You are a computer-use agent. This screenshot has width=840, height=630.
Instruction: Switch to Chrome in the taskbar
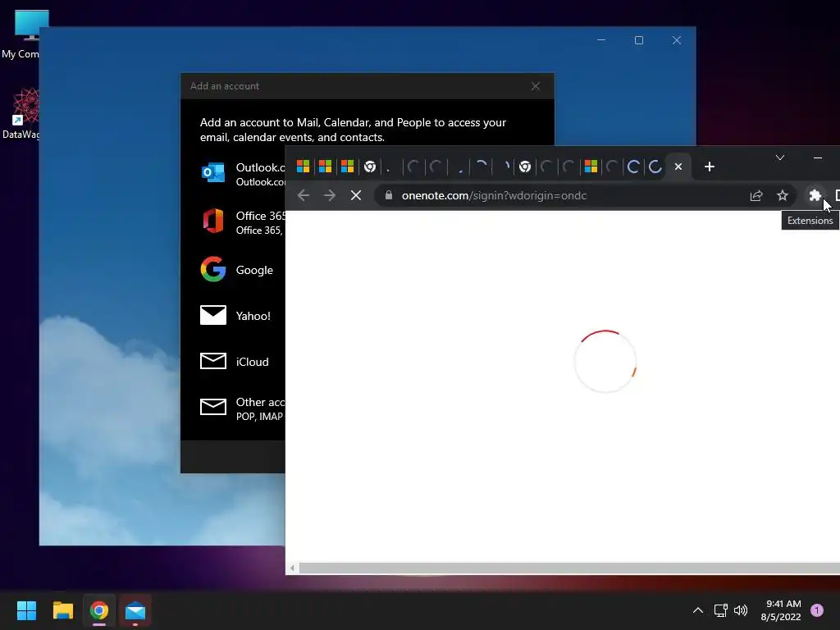pos(99,610)
